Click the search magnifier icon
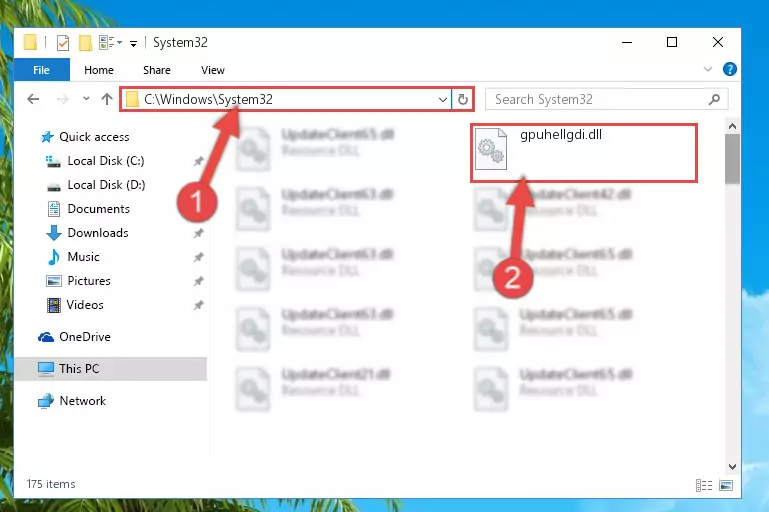Image resolution: width=769 pixels, height=512 pixels. coord(714,100)
